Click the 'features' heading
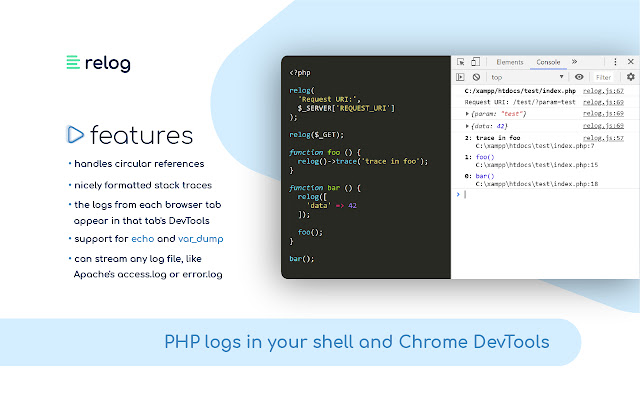640x400 pixels. pos(141,135)
